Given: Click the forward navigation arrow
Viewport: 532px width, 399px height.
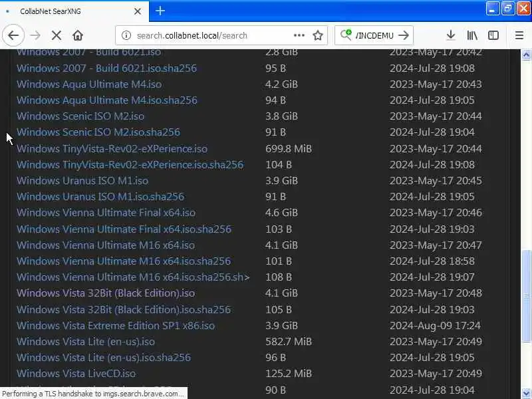Looking at the screenshot, I should point(35,35).
